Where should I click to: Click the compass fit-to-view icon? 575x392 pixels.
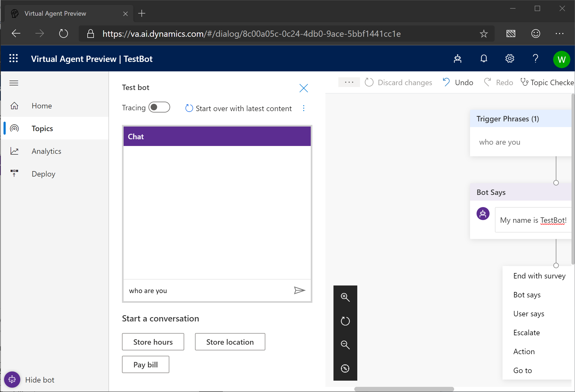345,368
